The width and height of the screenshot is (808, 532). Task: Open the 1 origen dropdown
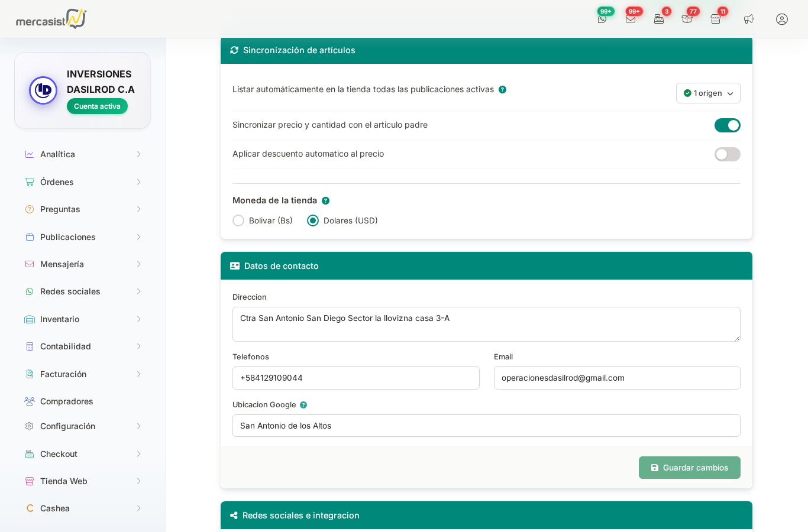(x=708, y=93)
